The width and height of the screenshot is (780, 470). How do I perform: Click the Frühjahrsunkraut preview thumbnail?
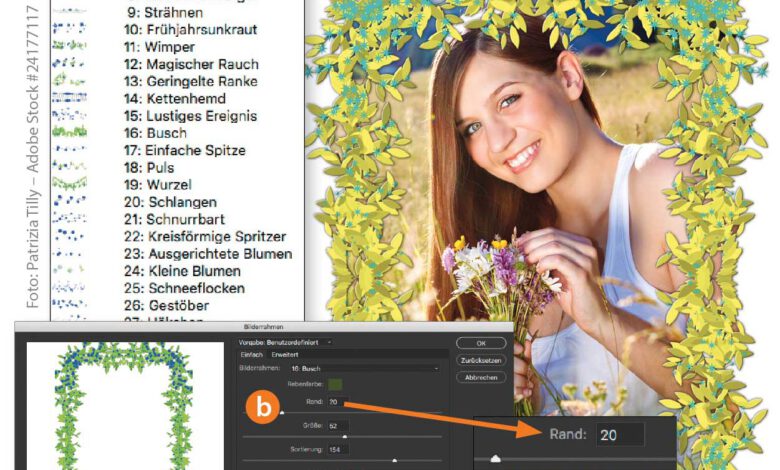coord(70,28)
